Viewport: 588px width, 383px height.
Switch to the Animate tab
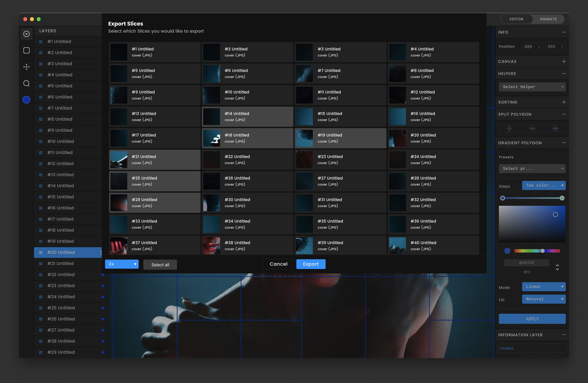(x=548, y=19)
